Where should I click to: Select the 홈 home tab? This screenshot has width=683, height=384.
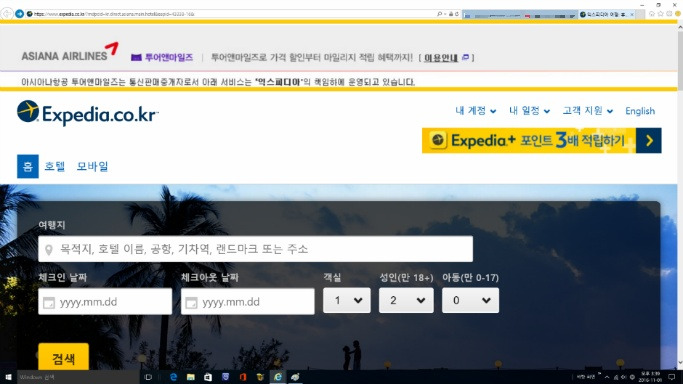coord(28,166)
